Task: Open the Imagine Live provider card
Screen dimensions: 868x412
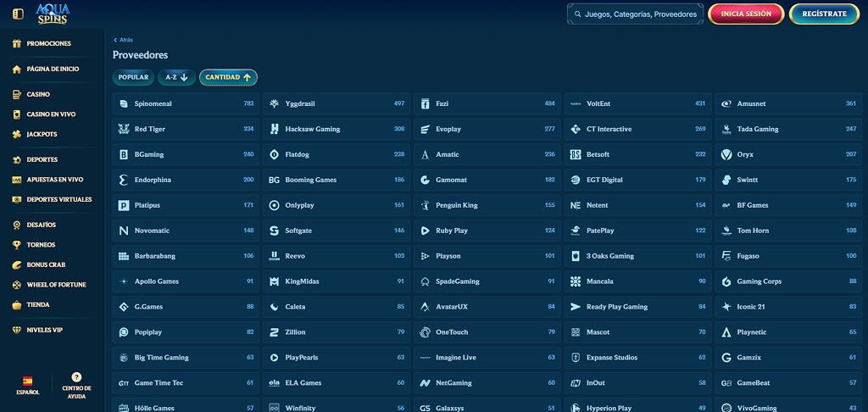Action: click(487, 359)
